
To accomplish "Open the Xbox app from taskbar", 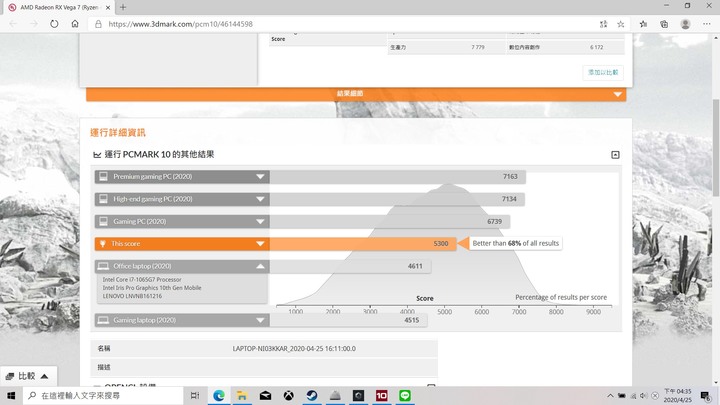I will click(x=288, y=395).
